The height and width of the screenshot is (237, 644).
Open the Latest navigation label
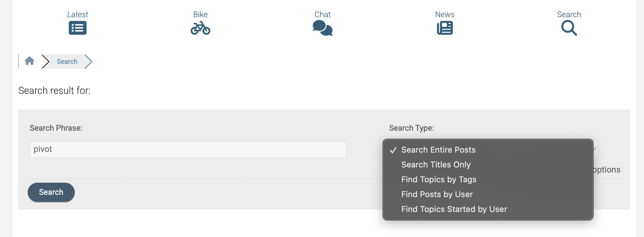[77, 15]
